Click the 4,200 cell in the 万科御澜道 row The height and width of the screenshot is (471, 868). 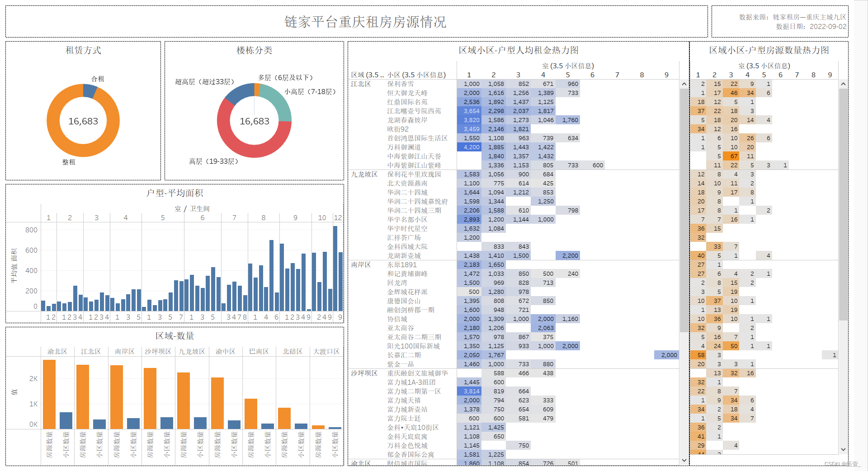coord(469,147)
